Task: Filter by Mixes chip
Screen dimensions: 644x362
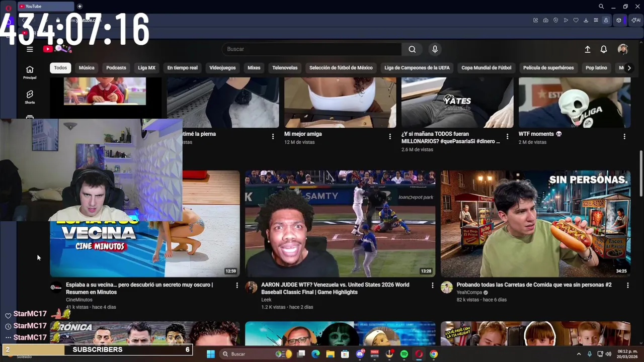Action: pos(254,68)
